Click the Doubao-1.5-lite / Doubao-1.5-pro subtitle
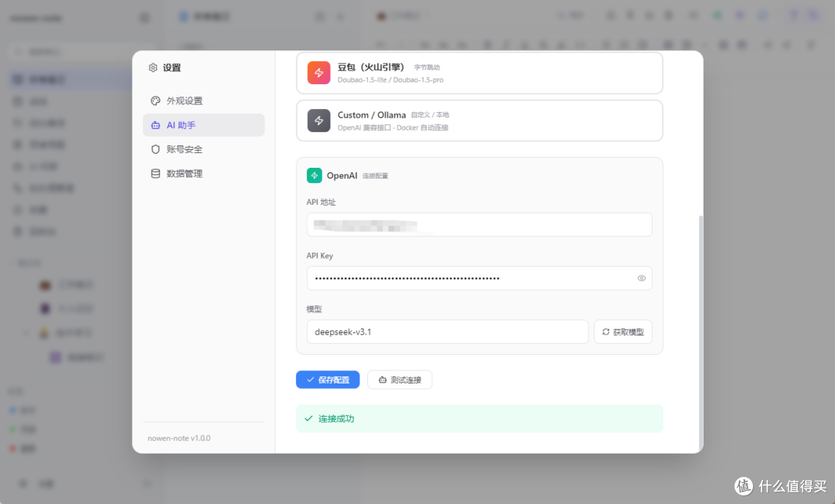This screenshot has width=835, height=504. click(x=390, y=80)
